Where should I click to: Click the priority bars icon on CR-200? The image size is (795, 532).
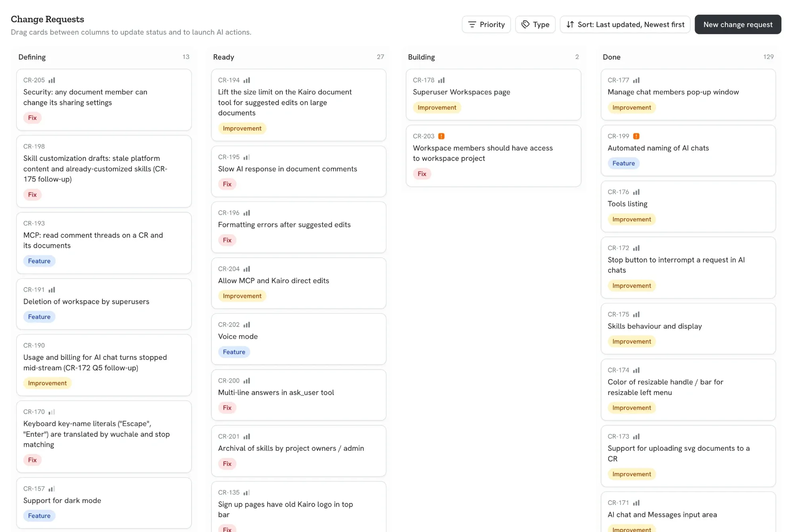tap(247, 381)
